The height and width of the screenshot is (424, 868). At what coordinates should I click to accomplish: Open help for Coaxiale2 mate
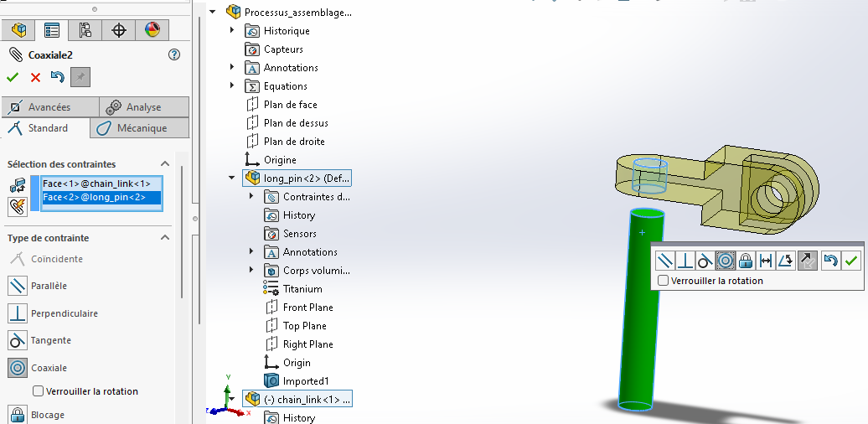coord(174,54)
